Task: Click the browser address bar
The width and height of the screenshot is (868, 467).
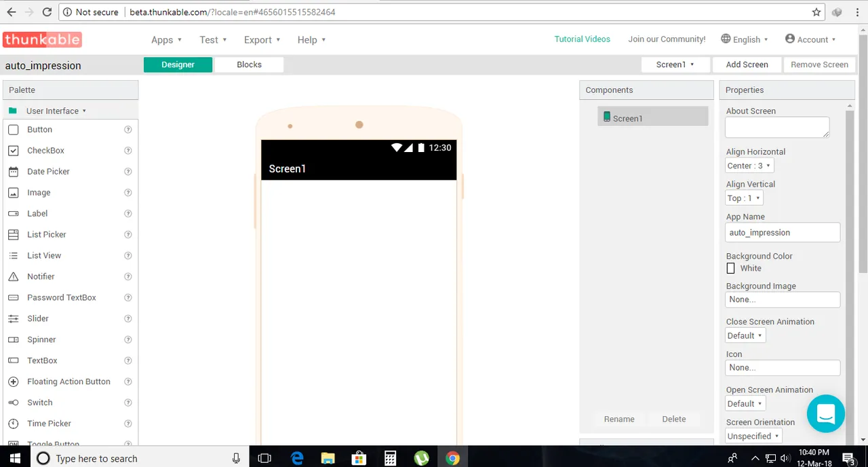Action: click(x=441, y=12)
